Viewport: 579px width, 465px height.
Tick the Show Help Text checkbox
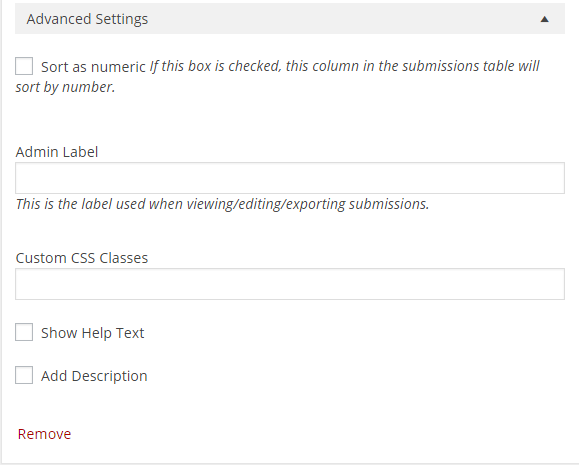point(24,332)
